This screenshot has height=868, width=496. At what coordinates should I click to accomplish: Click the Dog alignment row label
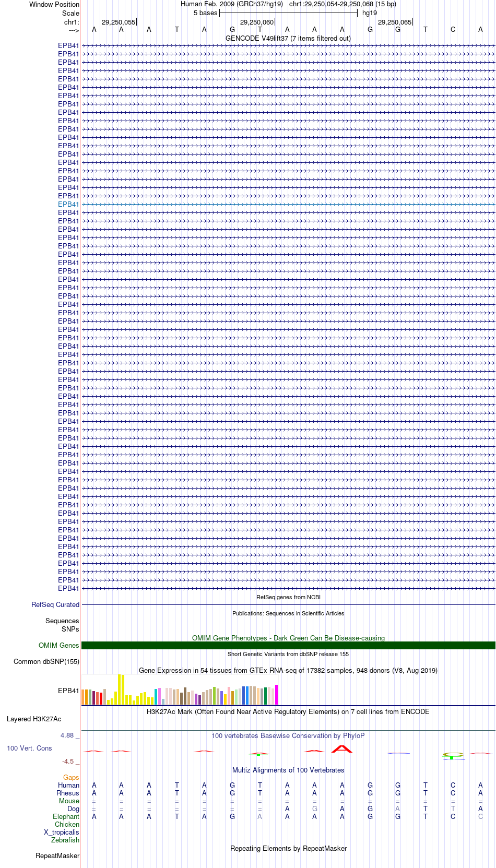point(74,808)
